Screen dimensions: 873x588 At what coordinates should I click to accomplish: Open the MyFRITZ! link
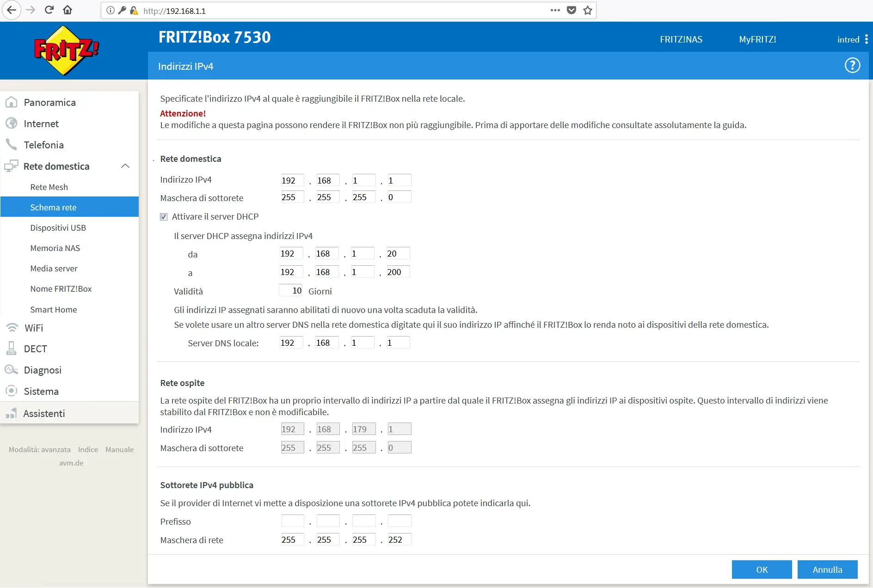click(757, 39)
